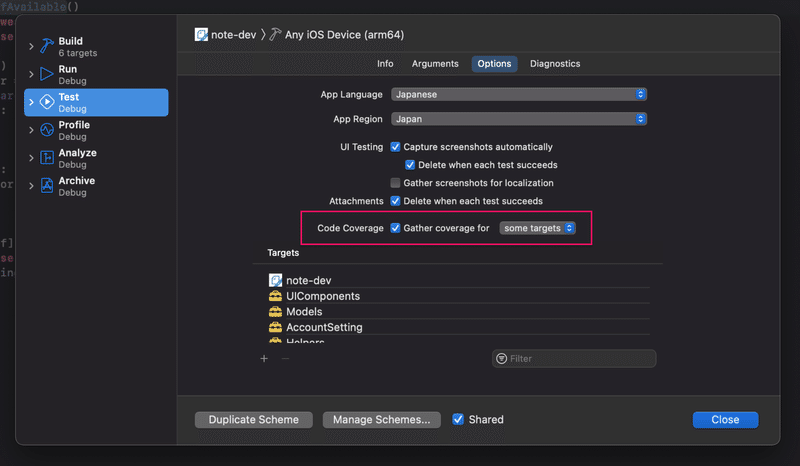Screen dimensions: 800x466
Task: Click the Analyze icon in sidebar
Action: coord(47,158)
